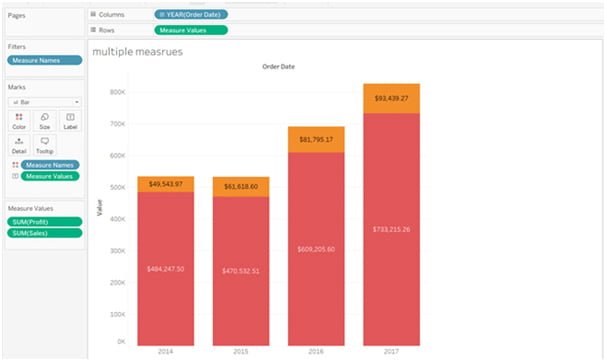The height and width of the screenshot is (361, 606).
Task: Click the Measure Values shelf title
Action: pos(31,208)
